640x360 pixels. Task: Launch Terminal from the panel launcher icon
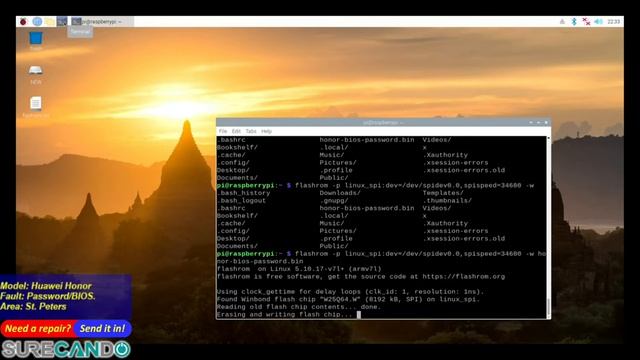[x=62, y=22]
